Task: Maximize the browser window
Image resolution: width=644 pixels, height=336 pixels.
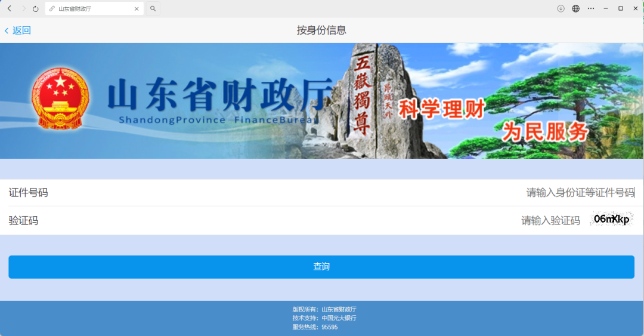Action: click(621, 9)
